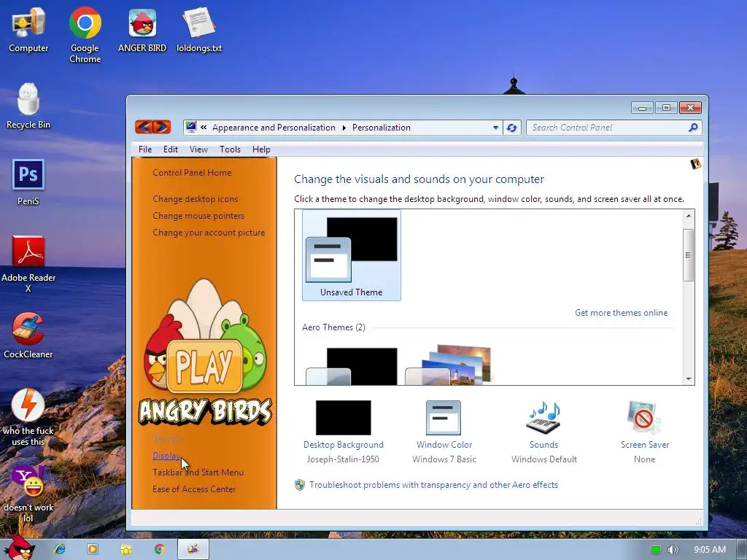This screenshot has height=560, width=747.
Task: Click the themes list scroll up arrow
Action: pos(689,216)
